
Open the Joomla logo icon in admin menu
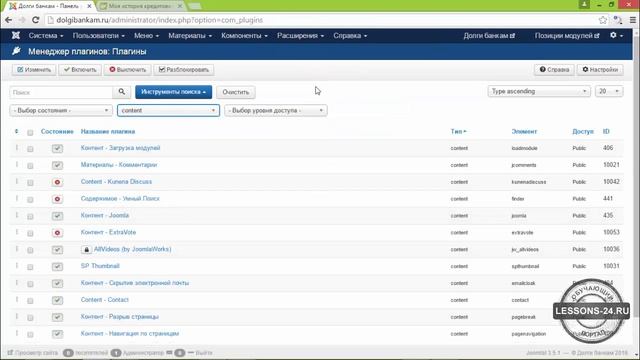pyautogui.click(x=16, y=36)
